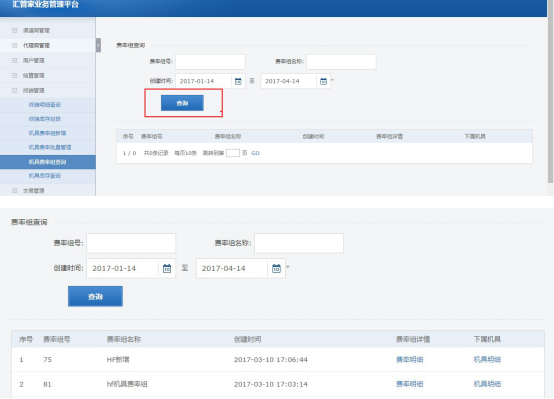Expand the 交易管理 tree node
Image resolution: width=554 pixels, height=399 pixels.
pos(14,190)
